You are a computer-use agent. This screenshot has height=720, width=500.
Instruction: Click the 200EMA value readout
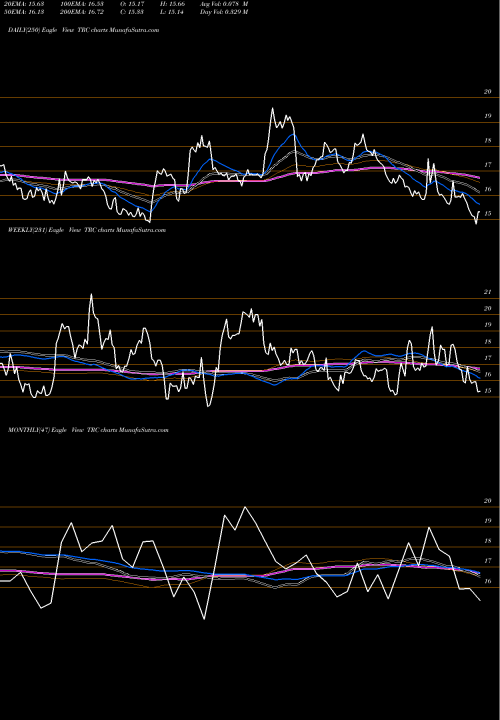click(x=82, y=12)
